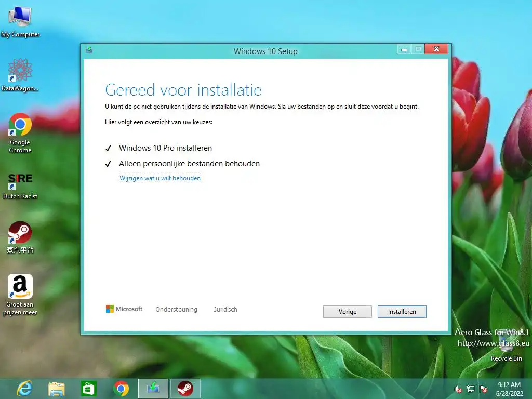Viewport: 532px width, 399px height.
Task: Click 'Wijzigen wat u wilt behouden' link
Action: coord(160,178)
